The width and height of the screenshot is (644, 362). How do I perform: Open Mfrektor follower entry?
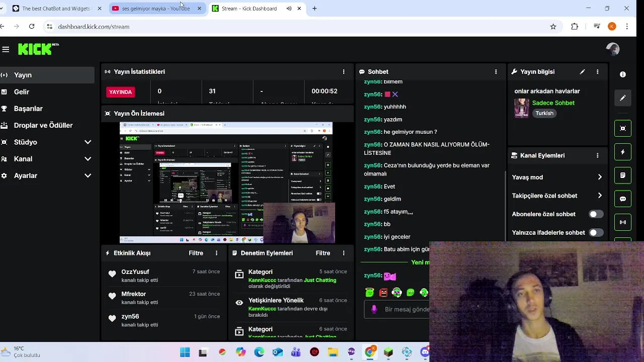(x=164, y=298)
